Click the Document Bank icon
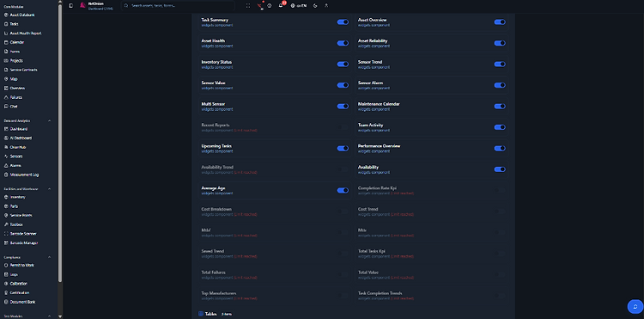Viewport: 644px width, 319px height. (x=6, y=302)
